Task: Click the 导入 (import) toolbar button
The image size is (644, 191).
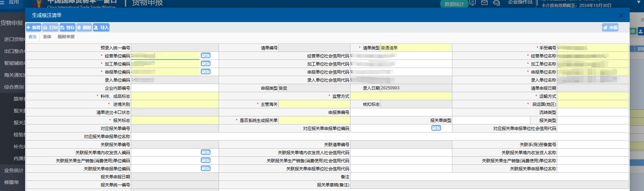Action: click(x=101, y=27)
